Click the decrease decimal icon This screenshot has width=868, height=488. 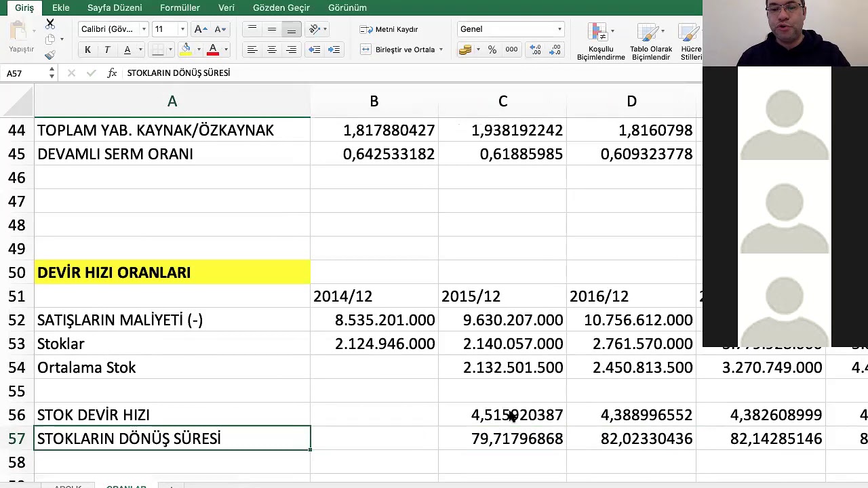[555, 49]
